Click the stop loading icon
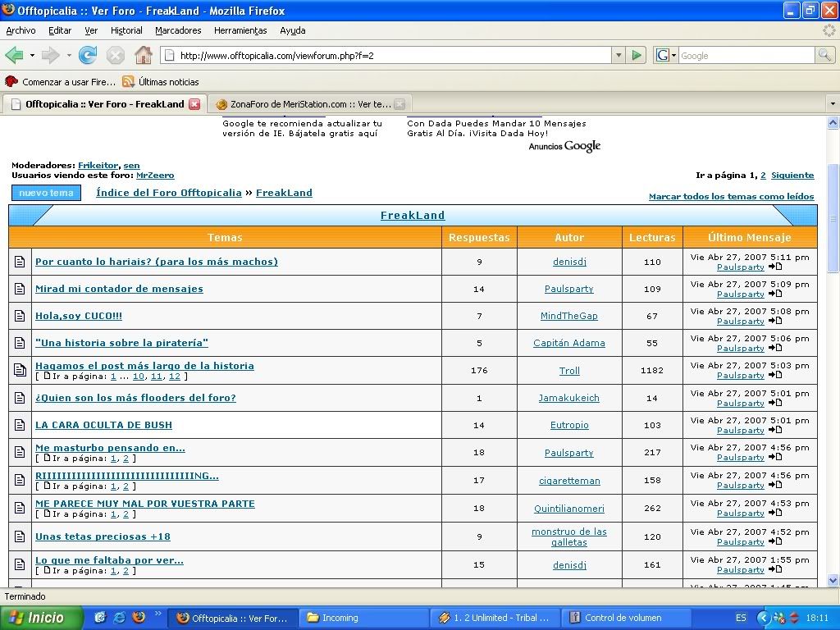This screenshot has height=630, width=840. pyautogui.click(x=116, y=55)
